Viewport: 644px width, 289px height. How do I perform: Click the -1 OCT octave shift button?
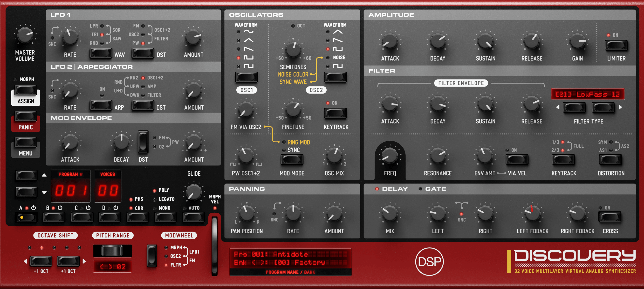point(41,261)
